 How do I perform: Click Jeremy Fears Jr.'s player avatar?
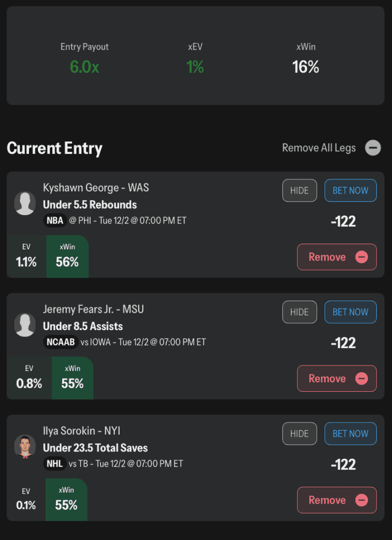[25, 325]
